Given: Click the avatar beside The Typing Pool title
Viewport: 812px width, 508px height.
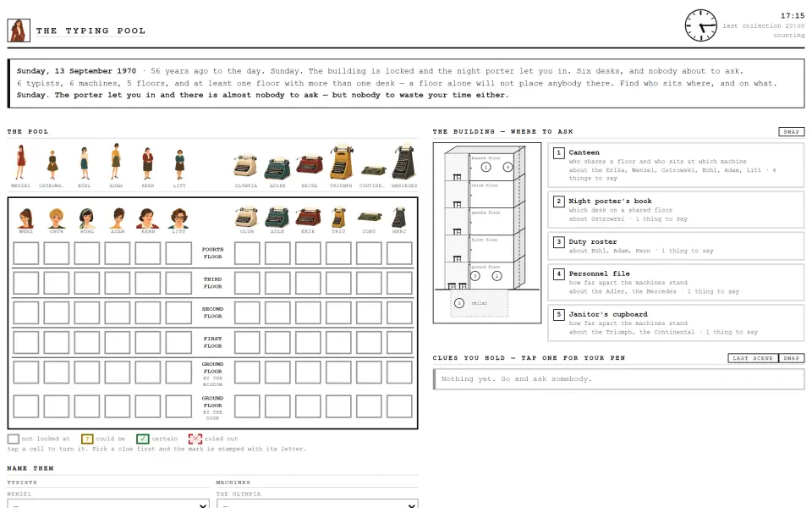Looking at the screenshot, I should coord(19,30).
